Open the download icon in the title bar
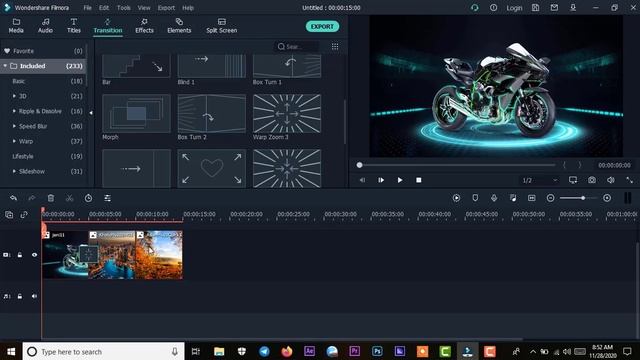Image resolution: width=640 pixels, height=360 pixels. point(573,8)
